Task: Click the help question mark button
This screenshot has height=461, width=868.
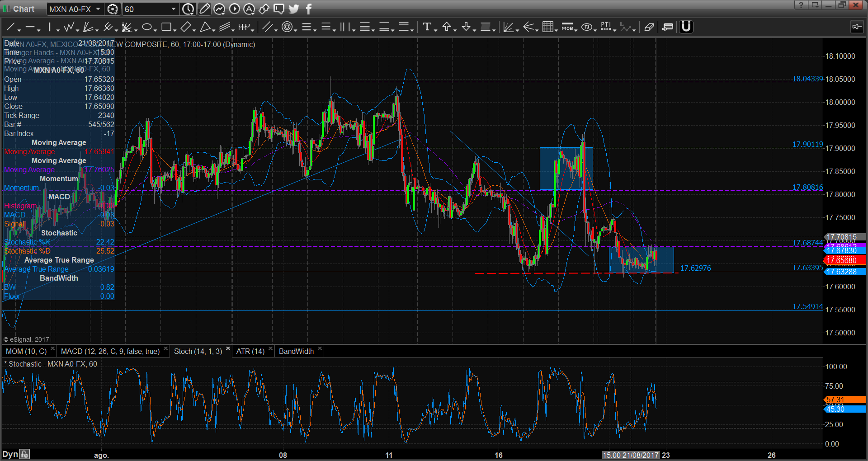Action: (801, 5)
